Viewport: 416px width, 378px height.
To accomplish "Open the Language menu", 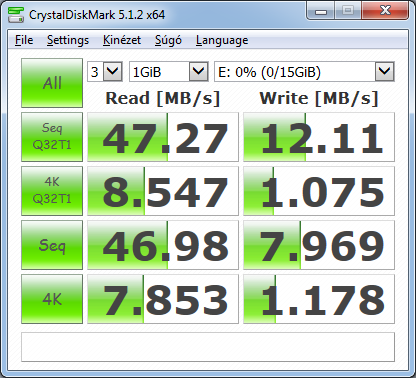I will tap(222, 40).
